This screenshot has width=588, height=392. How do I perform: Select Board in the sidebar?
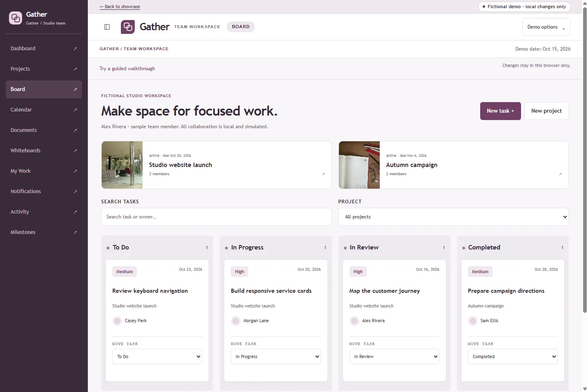(x=44, y=89)
